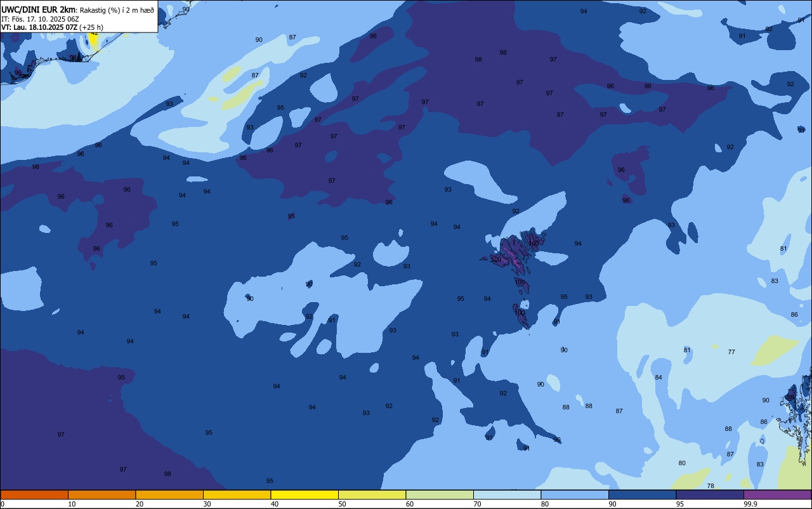Select the pale green 60–70 legend segment

[x=440, y=494]
